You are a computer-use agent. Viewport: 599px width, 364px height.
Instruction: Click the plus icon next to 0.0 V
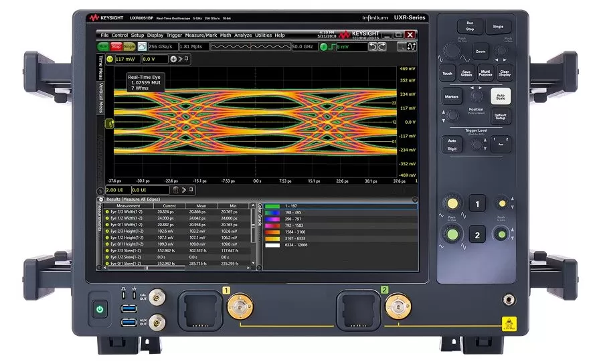[173, 59]
